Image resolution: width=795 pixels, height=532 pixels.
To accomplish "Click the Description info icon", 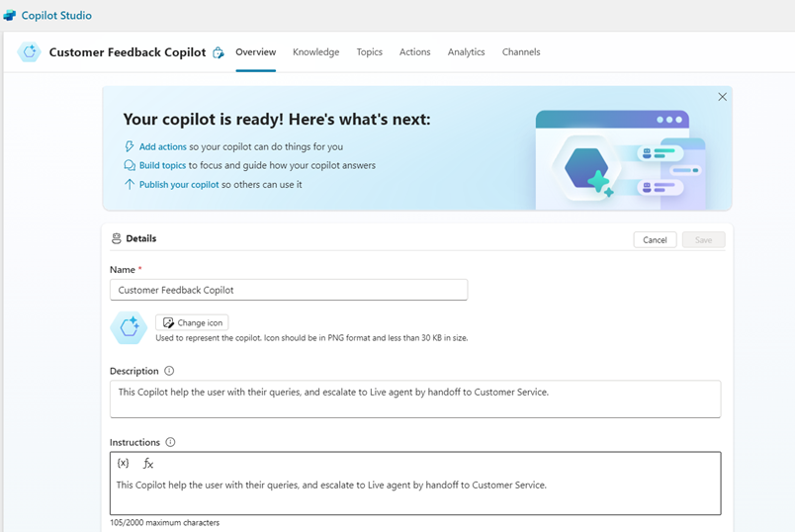I will (169, 372).
